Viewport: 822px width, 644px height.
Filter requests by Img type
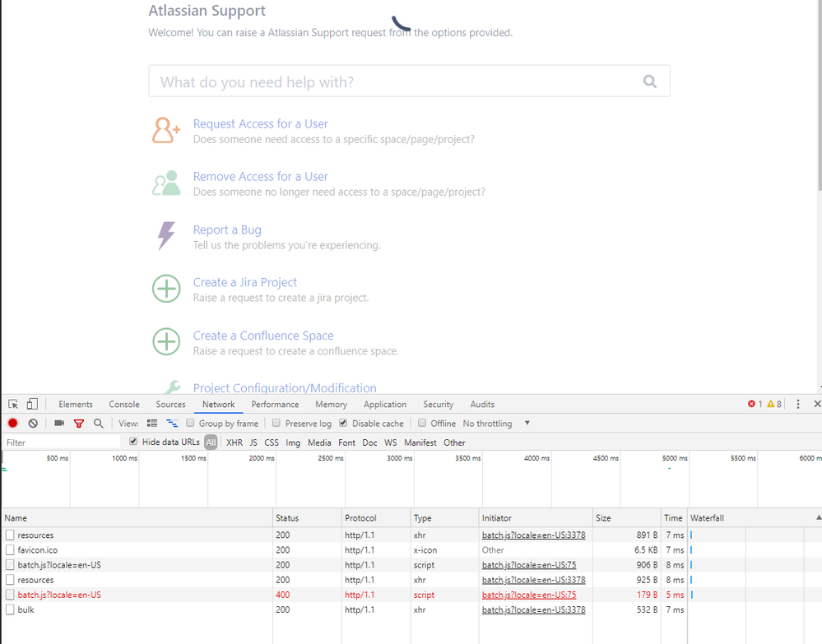(293, 442)
